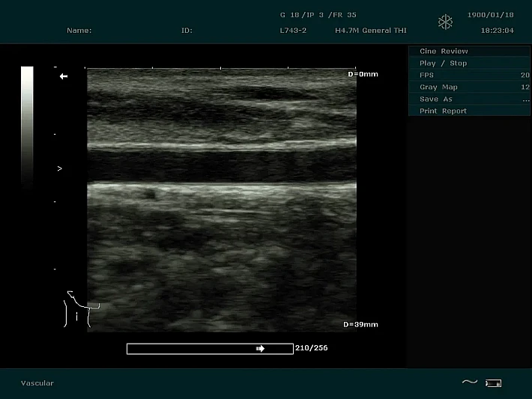
Task: Click the FPS value 20
Action: pyautogui.click(x=525, y=76)
